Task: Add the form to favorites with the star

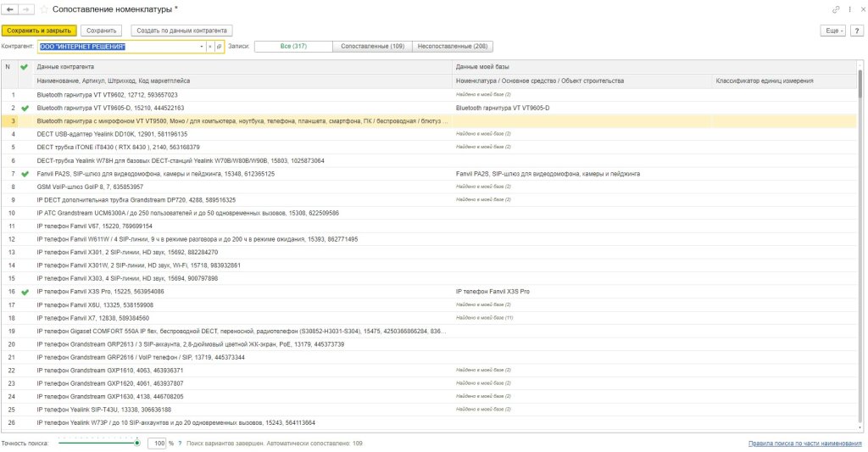Action: pos(43,8)
